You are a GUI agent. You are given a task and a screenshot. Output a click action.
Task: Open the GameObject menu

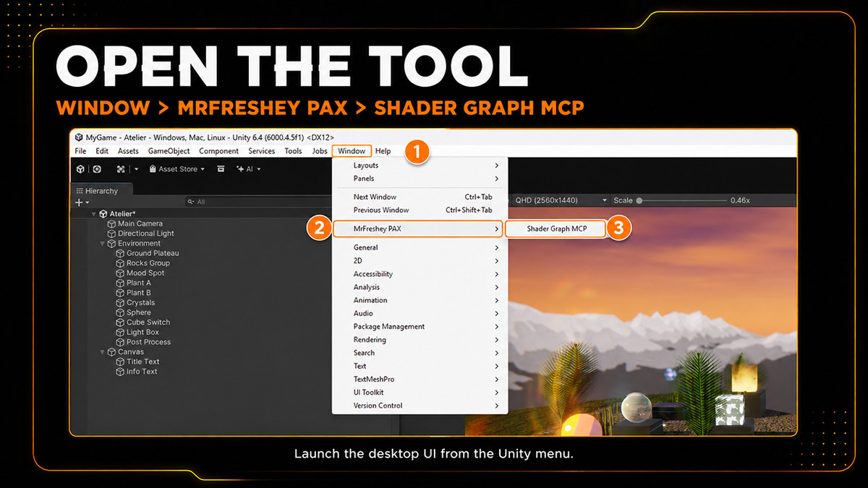point(169,151)
